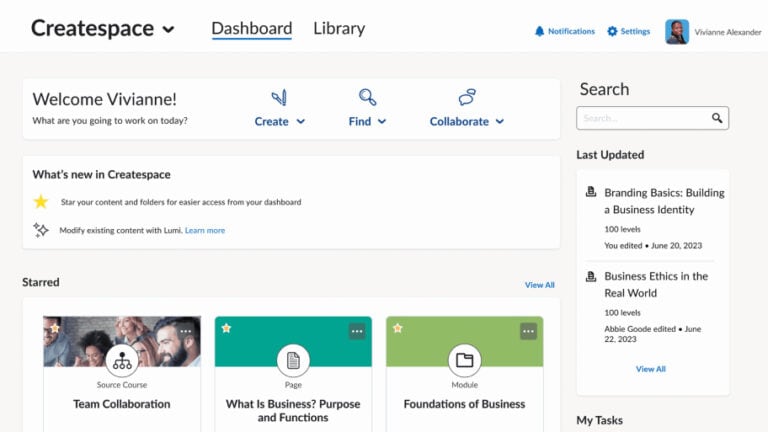Expand the Create dropdown menu
The image size is (768, 432).
[x=279, y=121]
